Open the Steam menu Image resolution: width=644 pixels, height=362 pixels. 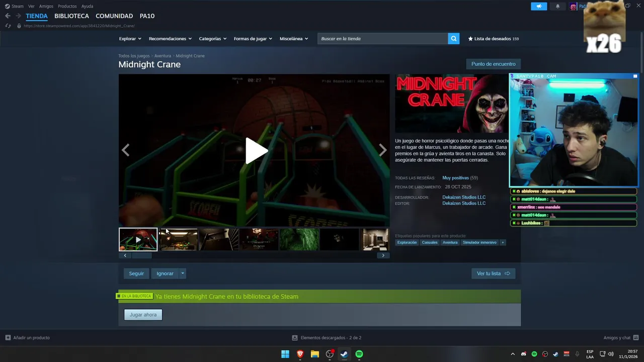coord(15,6)
